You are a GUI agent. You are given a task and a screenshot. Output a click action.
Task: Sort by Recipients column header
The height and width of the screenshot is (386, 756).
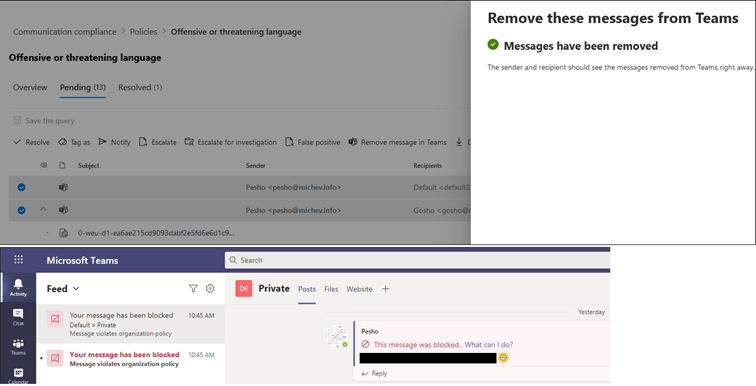(x=428, y=165)
